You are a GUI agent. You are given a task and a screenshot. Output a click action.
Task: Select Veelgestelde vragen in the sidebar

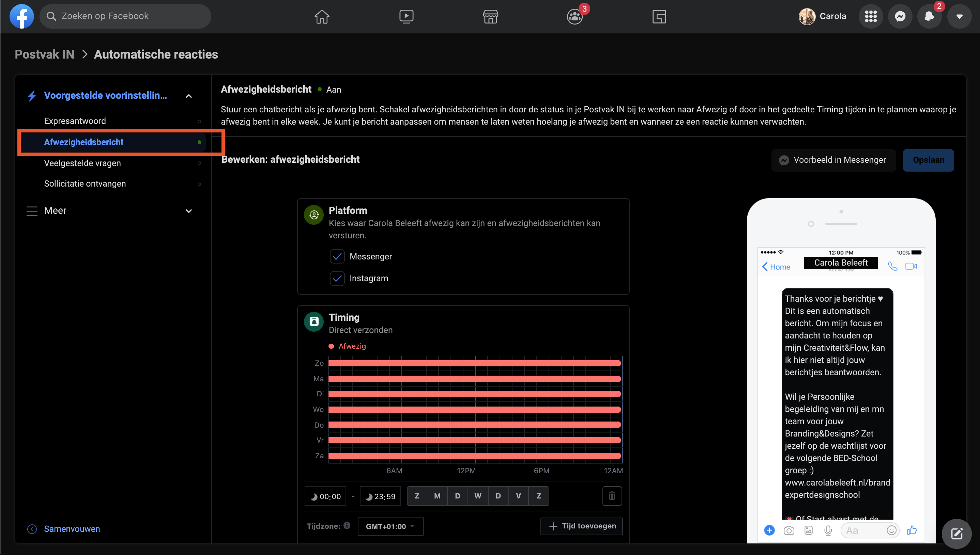tap(82, 163)
